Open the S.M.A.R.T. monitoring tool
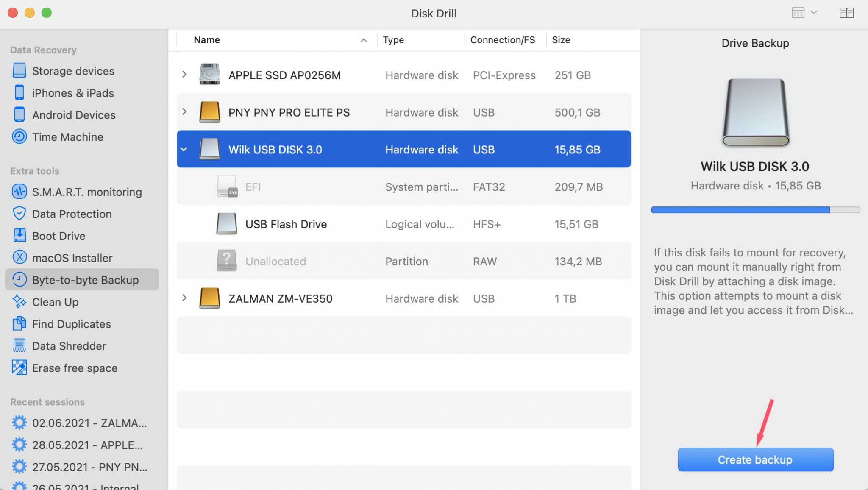The height and width of the screenshot is (490, 868). pos(86,192)
